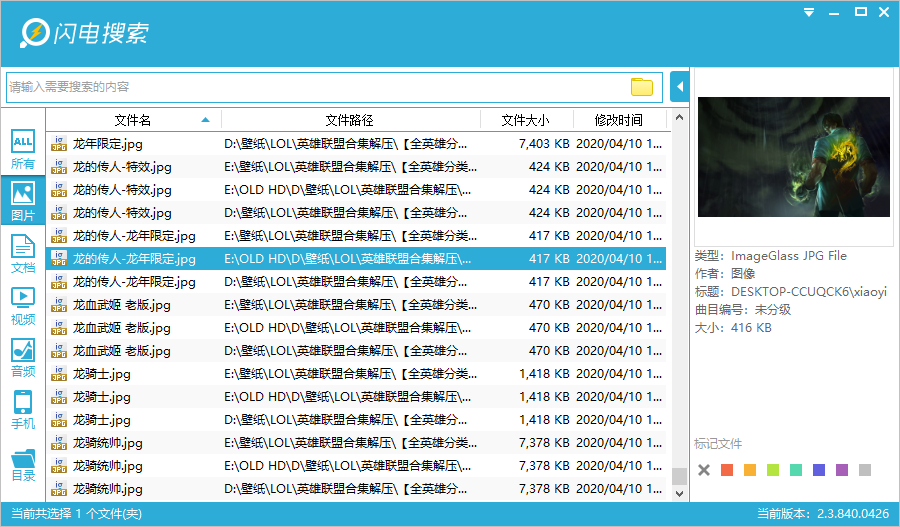900x527 pixels.
Task: Open the 手机 (Phone) category
Action: 22,409
